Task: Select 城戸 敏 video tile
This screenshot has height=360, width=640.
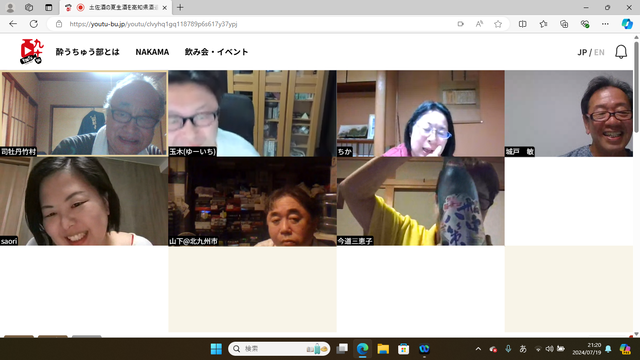Action: coord(569,113)
